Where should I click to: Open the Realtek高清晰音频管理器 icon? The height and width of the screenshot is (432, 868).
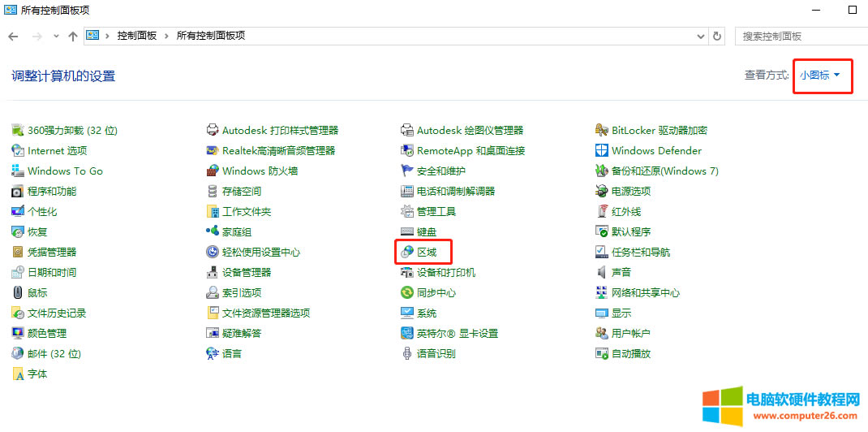pos(213,151)
